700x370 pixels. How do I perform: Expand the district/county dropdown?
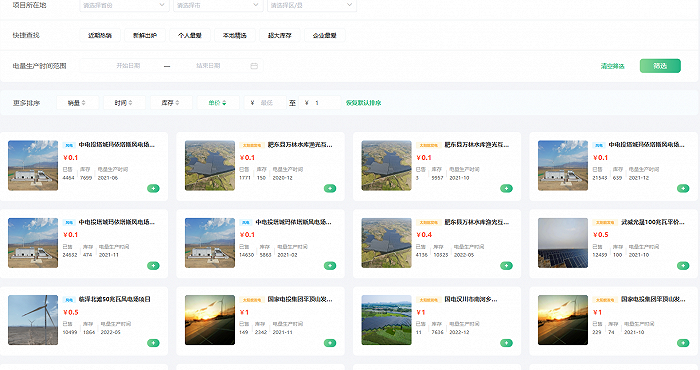click(312, 5)
